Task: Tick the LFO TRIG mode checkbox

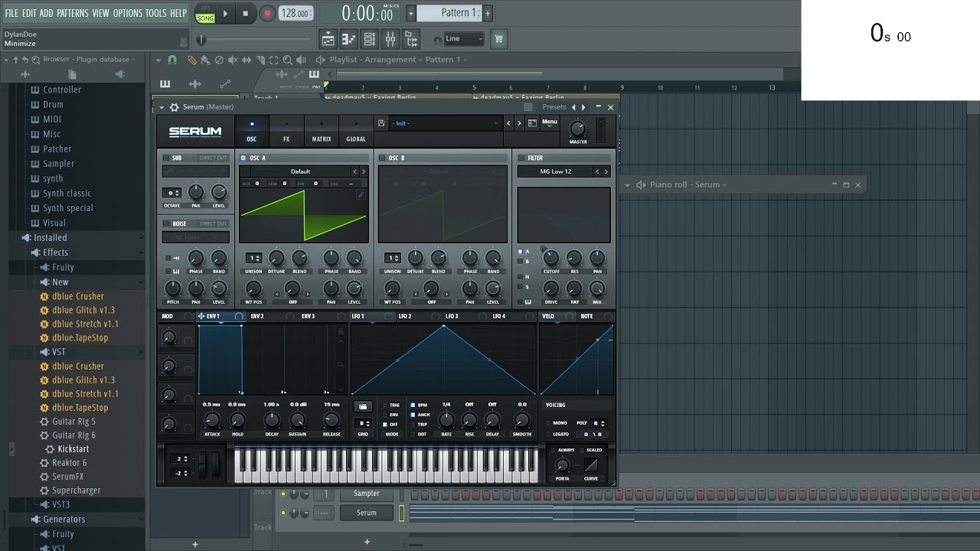Action: (x=385, y=405)
